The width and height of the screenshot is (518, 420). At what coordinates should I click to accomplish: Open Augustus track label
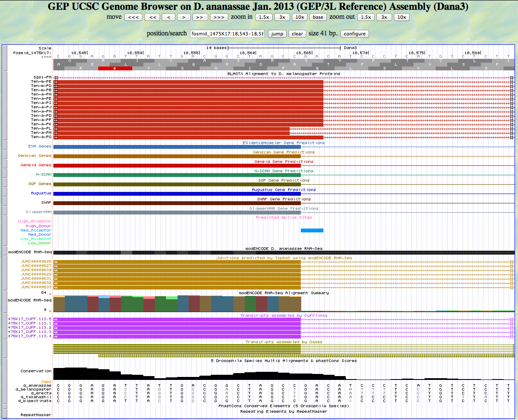[41, 193]
